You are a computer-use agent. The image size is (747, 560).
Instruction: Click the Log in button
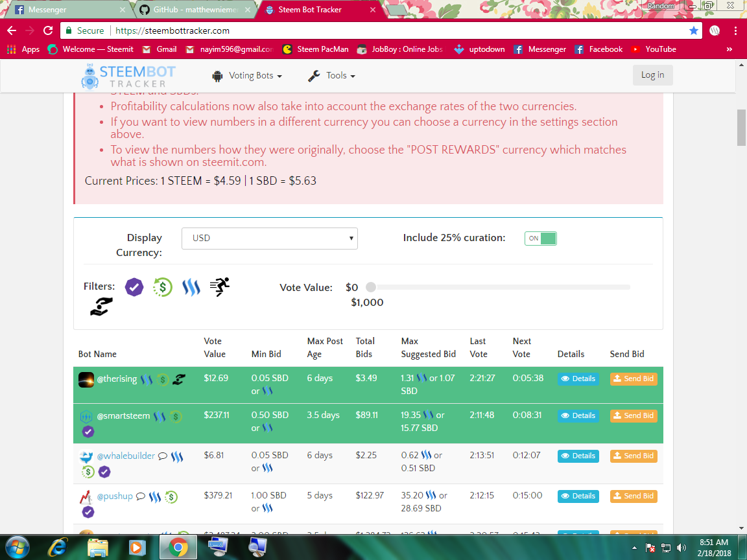[652, 75]
